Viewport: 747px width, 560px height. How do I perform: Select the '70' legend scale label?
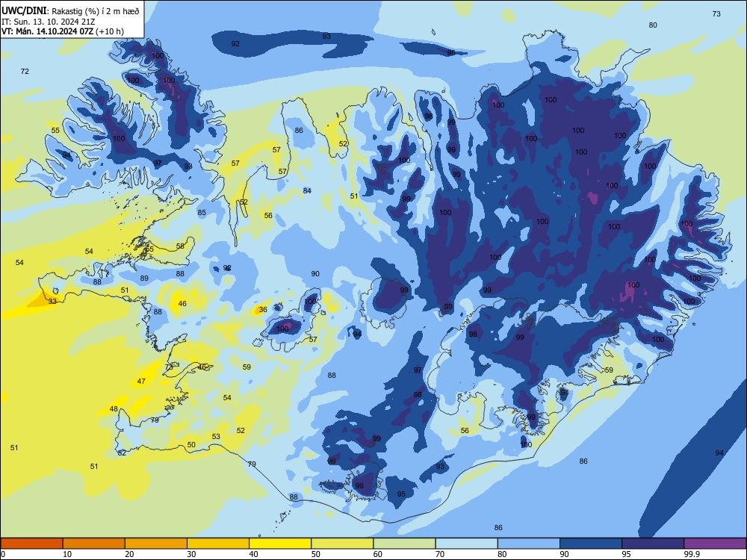tap(440, 554)
